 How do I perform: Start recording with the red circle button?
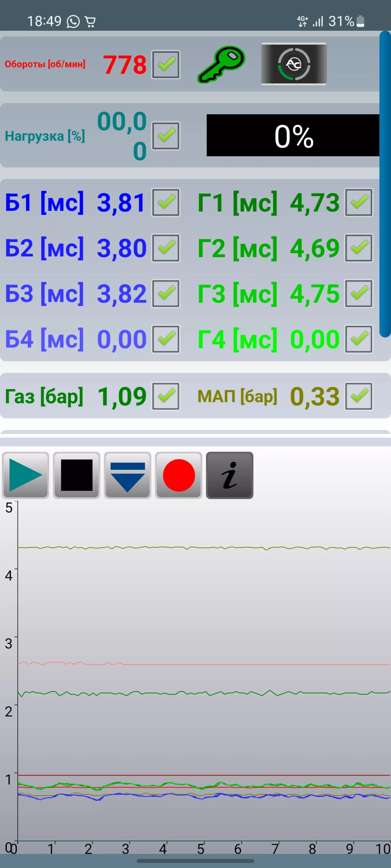click(x=179, y=475)
